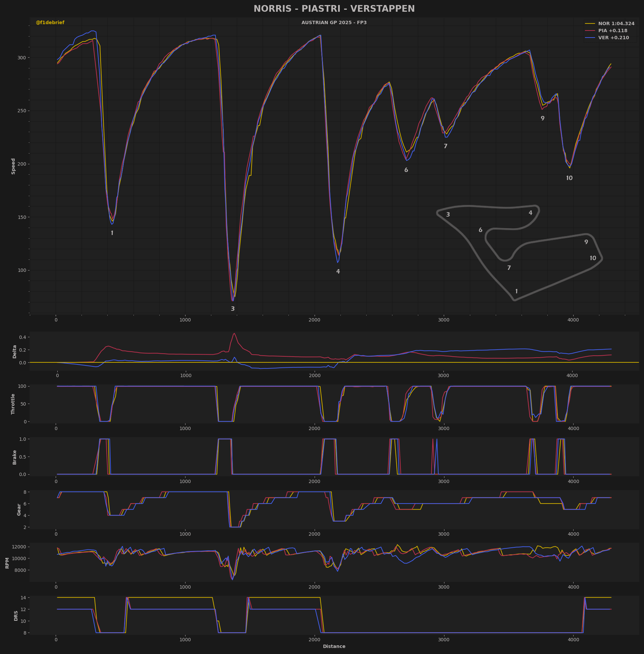This screenshot has width=644, height=654.
Task: Click the AUSTRIAN GP 2025 - FP3 subtitle
Action: (334, 23)
